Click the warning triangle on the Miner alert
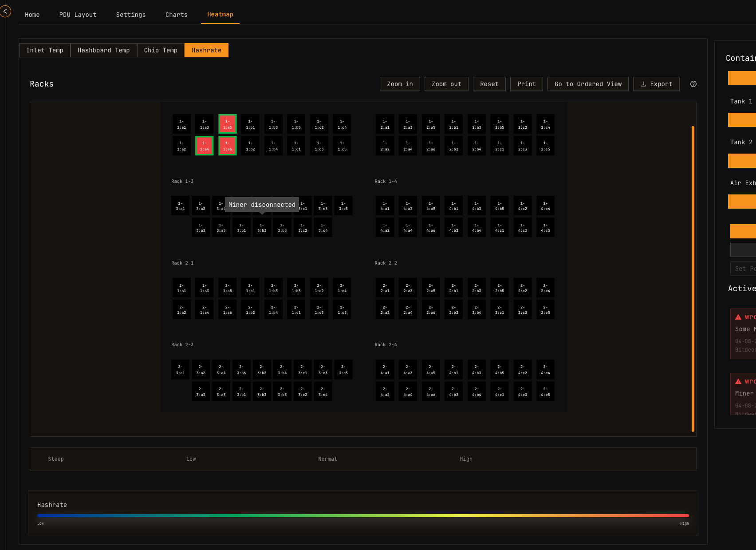 tap(738, 381)
